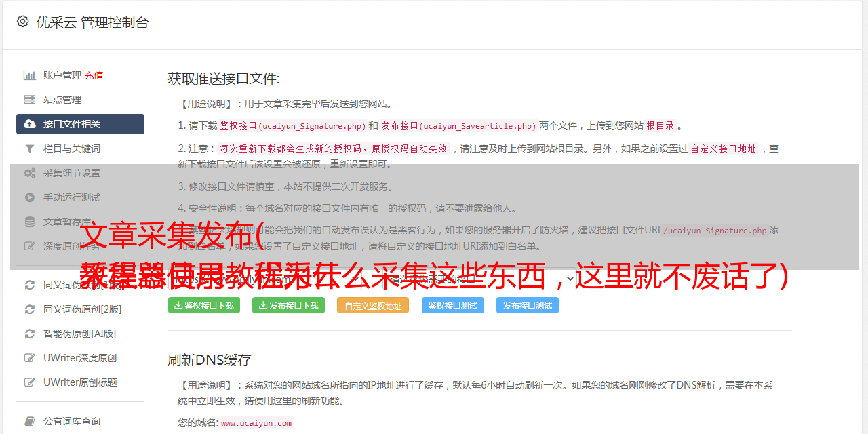Click the green 发布接口下载 button
868x434 pixels.
point(289,305)
